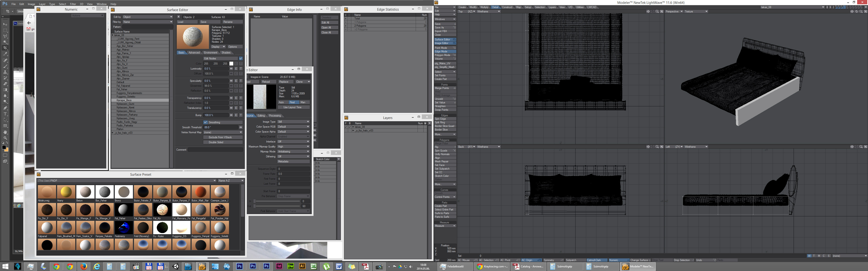Click the Rename surface button
This screenshot has width=868, height=271.
(232, 22)
